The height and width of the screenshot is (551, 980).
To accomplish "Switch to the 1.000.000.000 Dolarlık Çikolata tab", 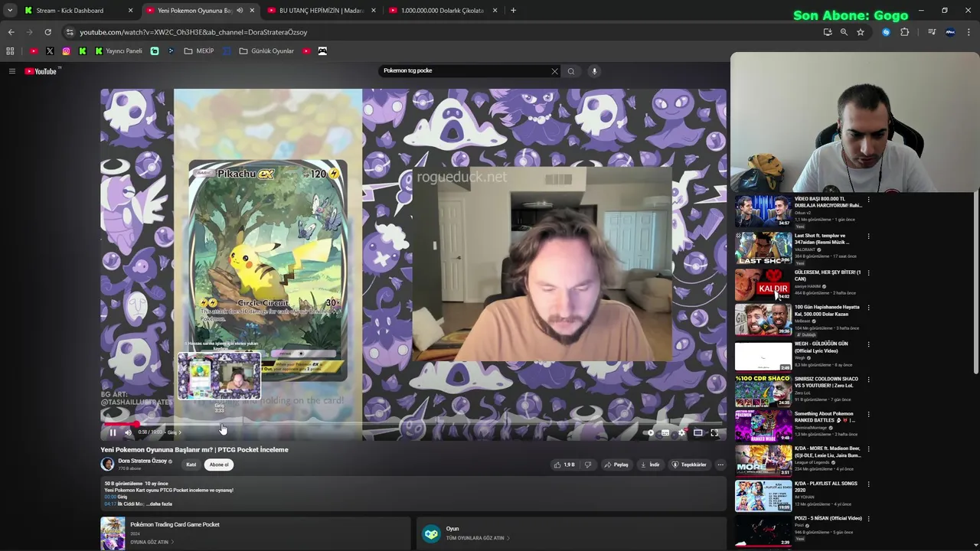I will click(443, 11).
